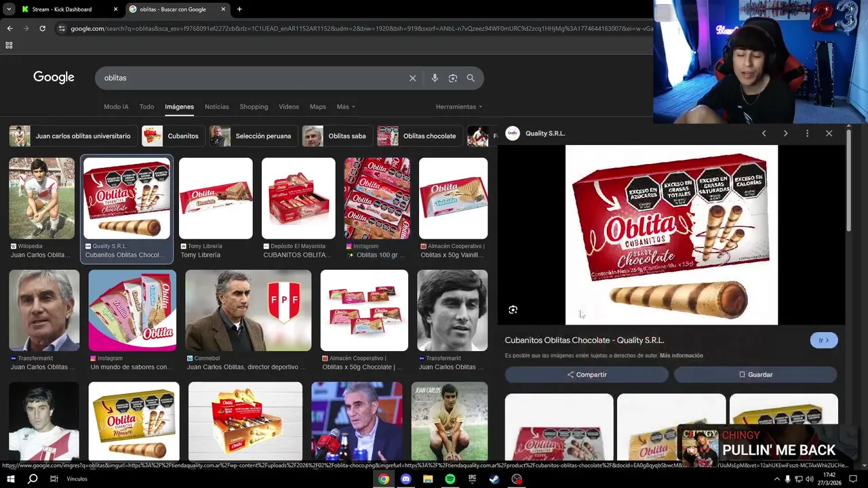Open Discord from the taskbar
868x488 pixels.
tap(406, 479)
